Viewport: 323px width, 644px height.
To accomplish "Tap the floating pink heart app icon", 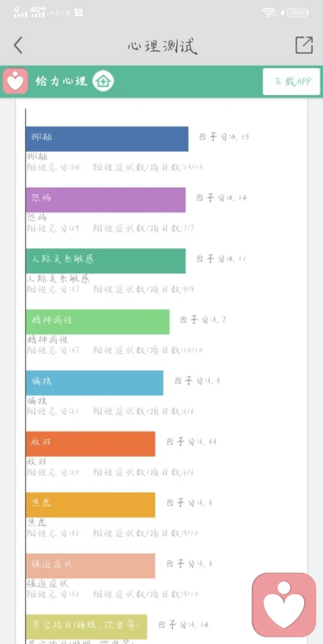I will click(284, 604).
